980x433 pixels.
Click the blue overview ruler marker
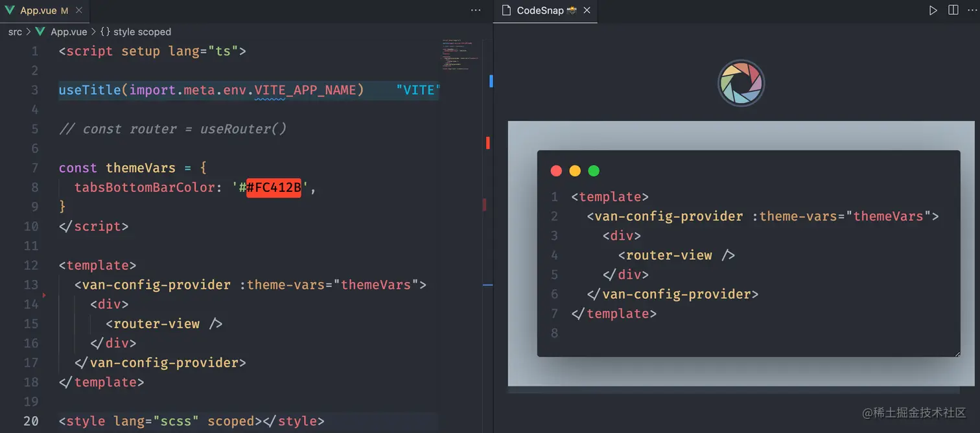pyautogui.click(x=491, y=81)
